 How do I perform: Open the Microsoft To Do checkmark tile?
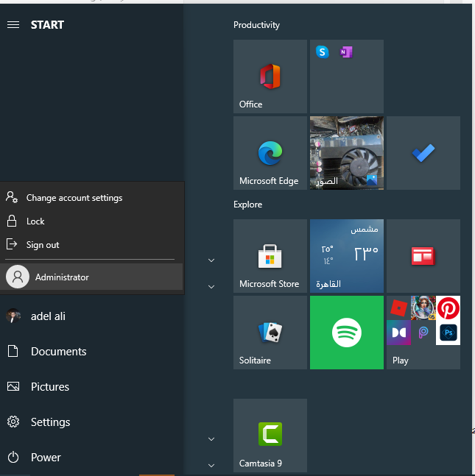point(423,153)
